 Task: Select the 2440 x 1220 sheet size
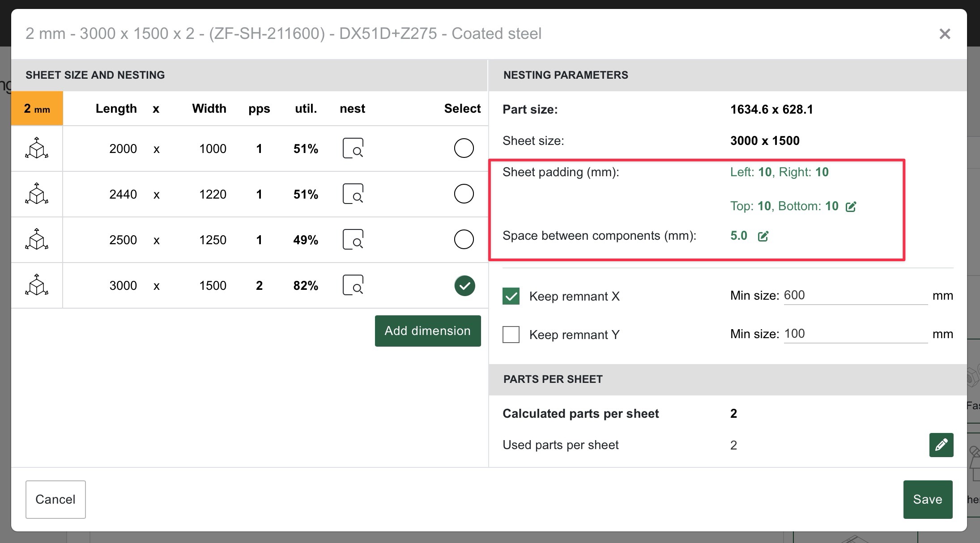click(464, 194)
